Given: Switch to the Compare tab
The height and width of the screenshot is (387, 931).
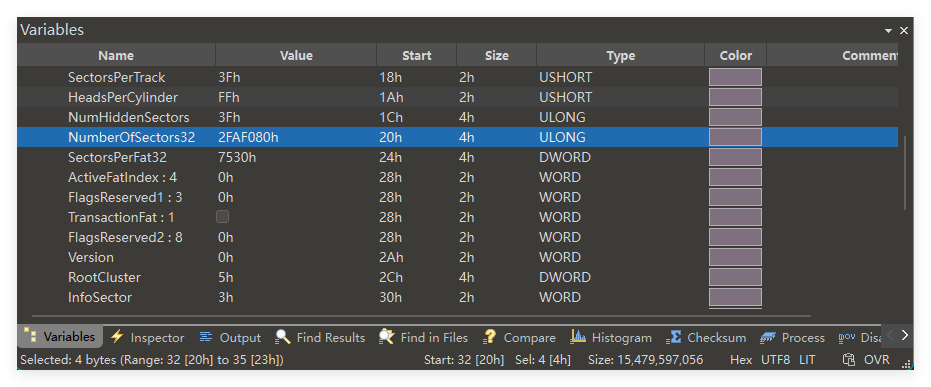Looking at the screenshot, I should pos(520,337).
